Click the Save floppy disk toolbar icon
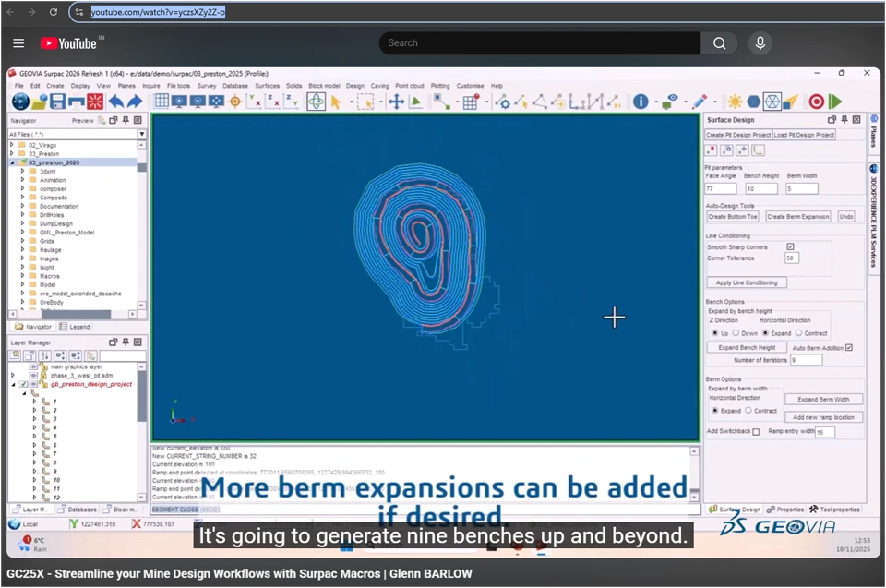Viewport: 886px width, 588px height. click(x=57, y=102)
